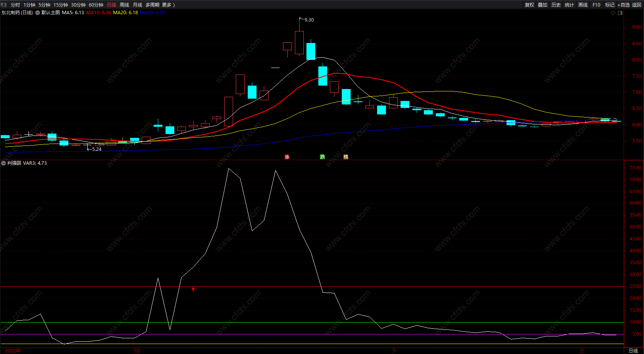This screenshot has width=644, height=354.
Task: Click the 25.00 indicator axis label
Action: pyautogui.click(x=636, y=286)
